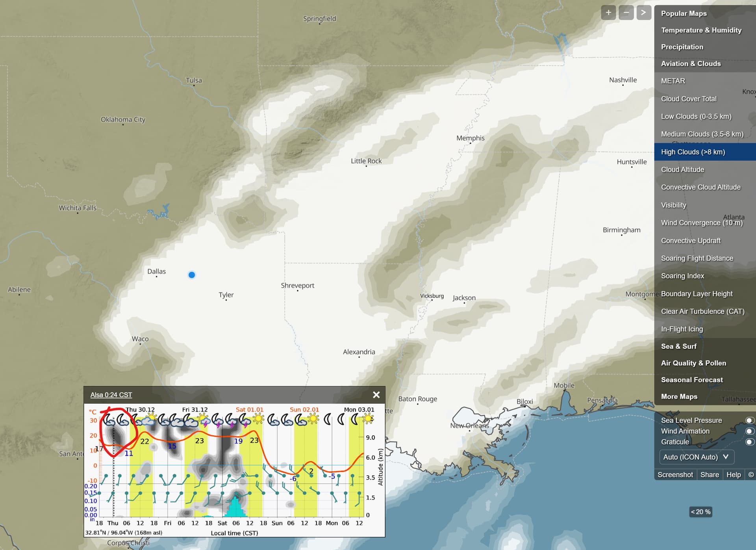Open the Auto (ICON Auto) model dropdown

coord(696,457)
